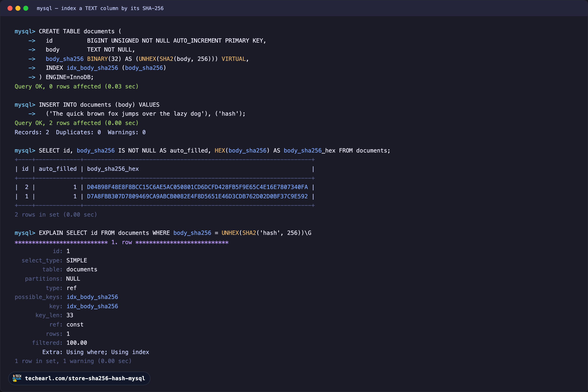588x392 pixels.
Task: Click the '1. row' separator line
Action: (x=122, y=242)
